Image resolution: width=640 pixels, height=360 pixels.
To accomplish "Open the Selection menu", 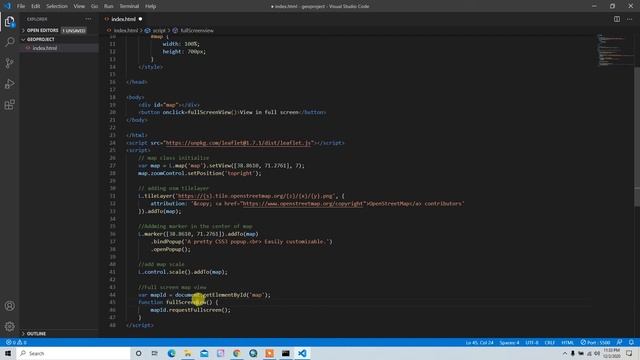I will tap(57, 6).
